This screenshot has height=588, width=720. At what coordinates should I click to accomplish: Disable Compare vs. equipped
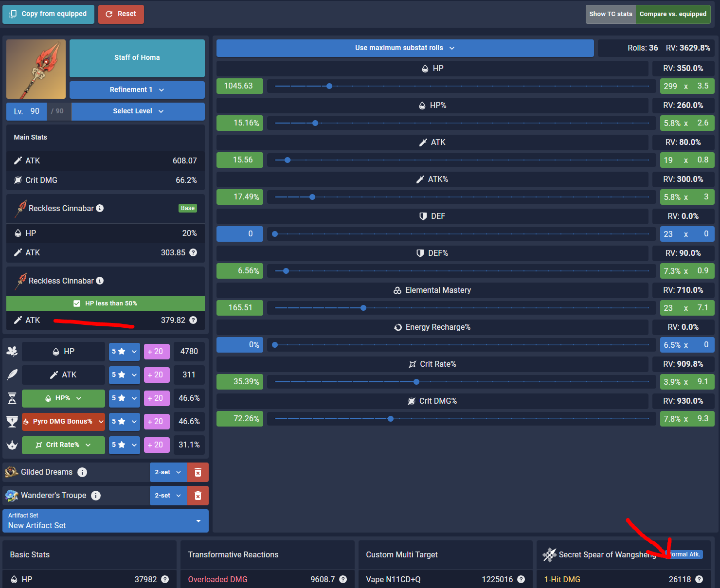point(673,14)
